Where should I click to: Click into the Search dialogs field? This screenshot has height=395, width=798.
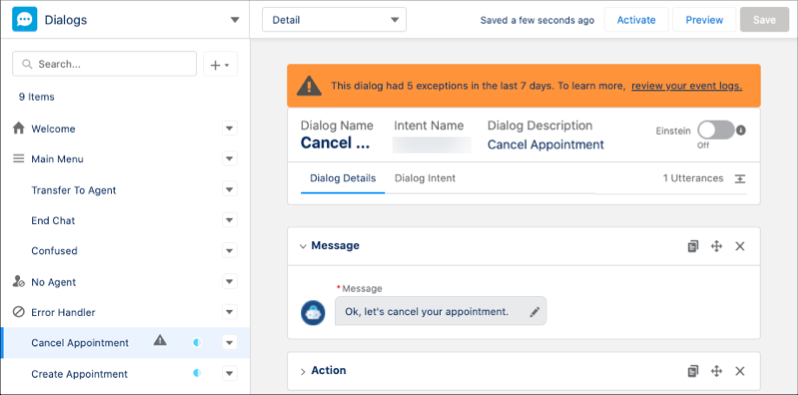(104, 64)
